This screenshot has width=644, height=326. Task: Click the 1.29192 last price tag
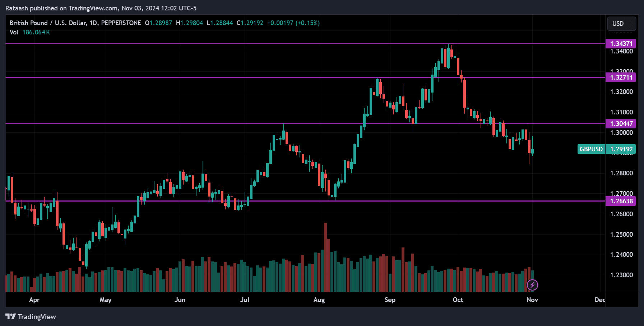(x=621, y=149)
